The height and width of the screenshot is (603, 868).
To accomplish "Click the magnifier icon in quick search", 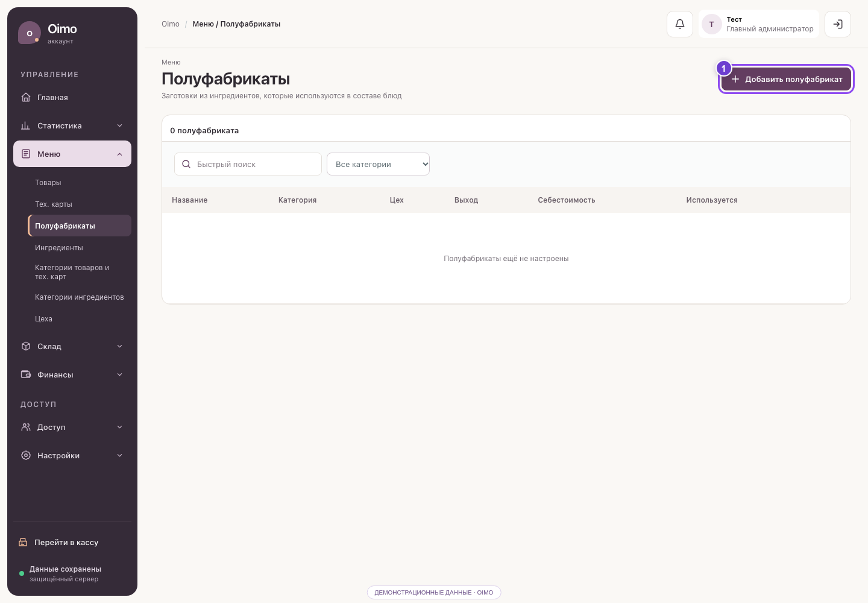I will click(x=186, y=164).
